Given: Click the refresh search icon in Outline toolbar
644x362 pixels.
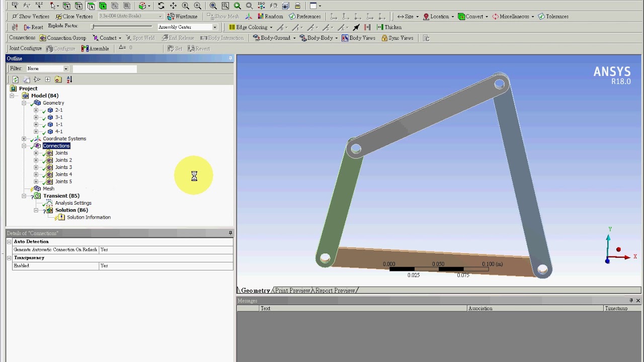Looking at the screenshot, I should pyautogui.click(x=16, y=79).
